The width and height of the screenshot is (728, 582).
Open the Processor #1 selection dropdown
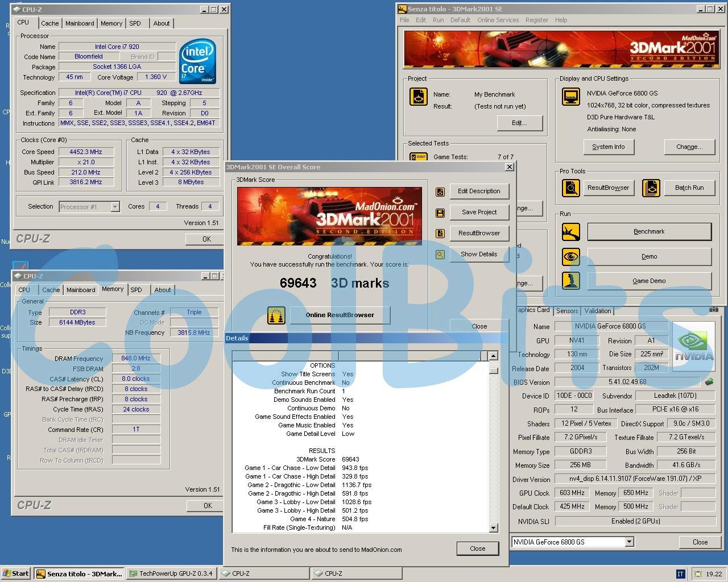[115, 207]
